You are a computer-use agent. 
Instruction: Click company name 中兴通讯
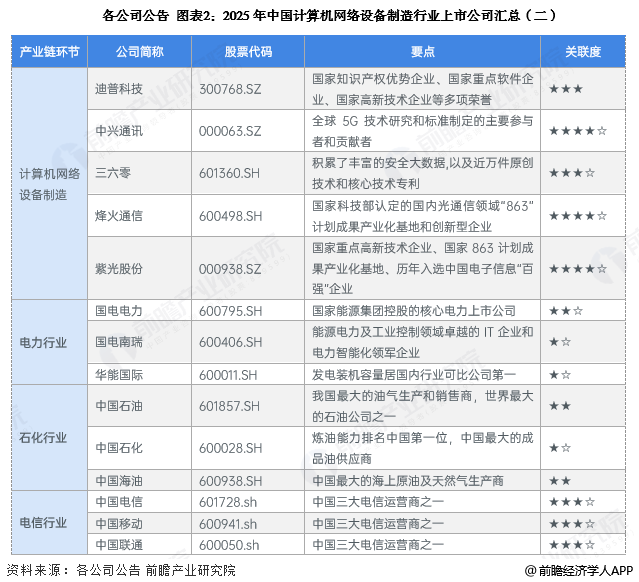tap(119, 131)
